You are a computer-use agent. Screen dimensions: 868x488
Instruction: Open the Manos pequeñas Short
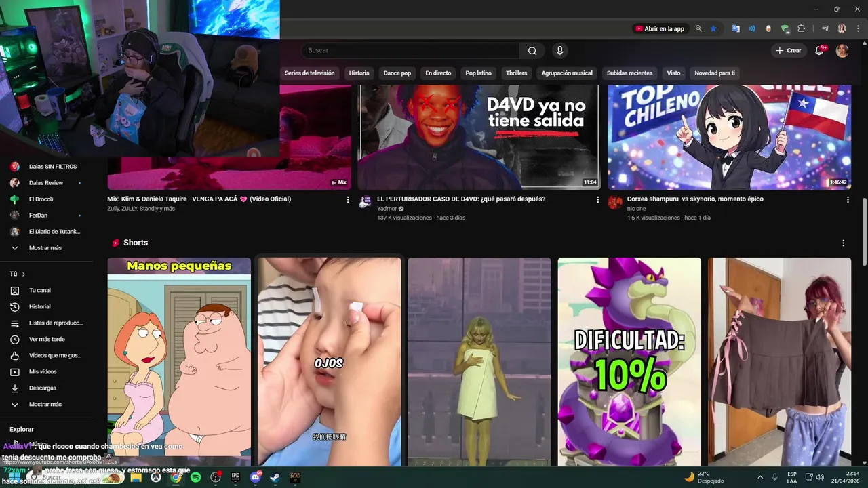click(179, 361)
